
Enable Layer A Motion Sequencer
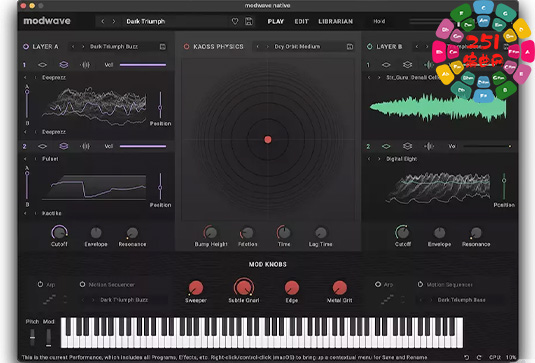pyautogui.click(x=82, y=284)
